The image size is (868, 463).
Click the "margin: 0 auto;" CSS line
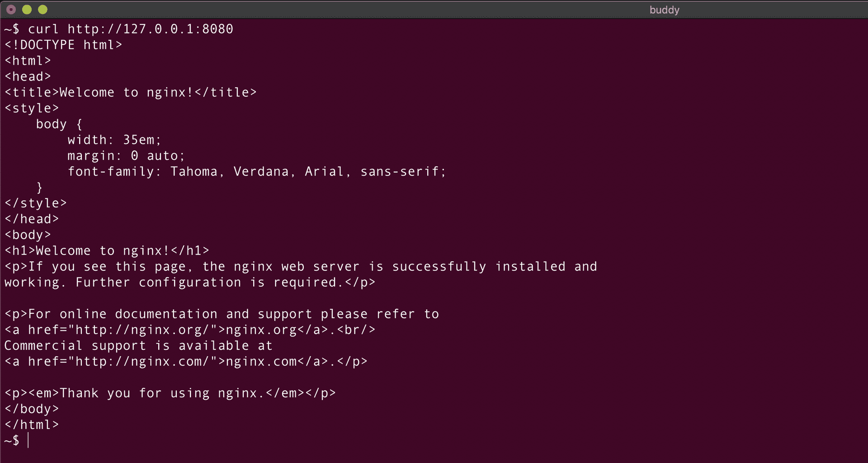[126, 156]
